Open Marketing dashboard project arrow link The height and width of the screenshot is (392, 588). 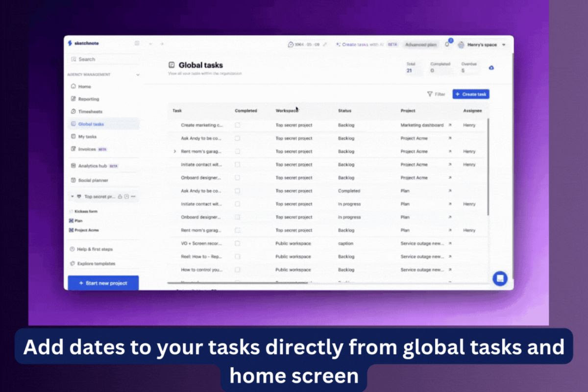click(449, 125)
